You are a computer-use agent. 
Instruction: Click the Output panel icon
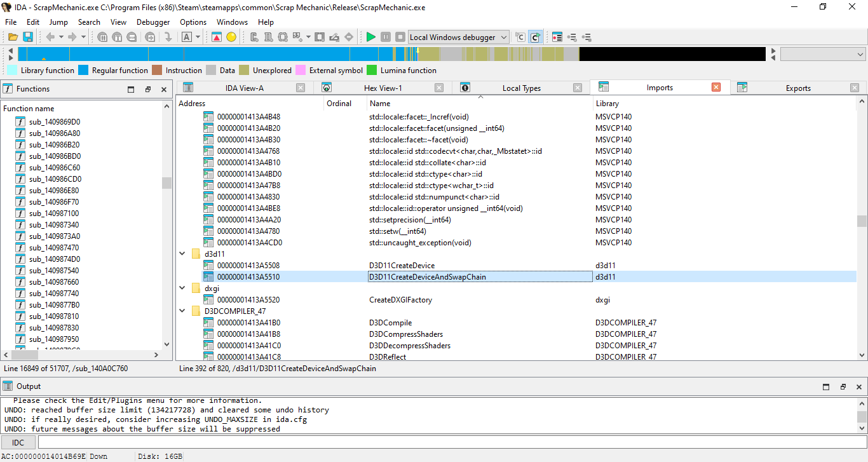point(8,386)
